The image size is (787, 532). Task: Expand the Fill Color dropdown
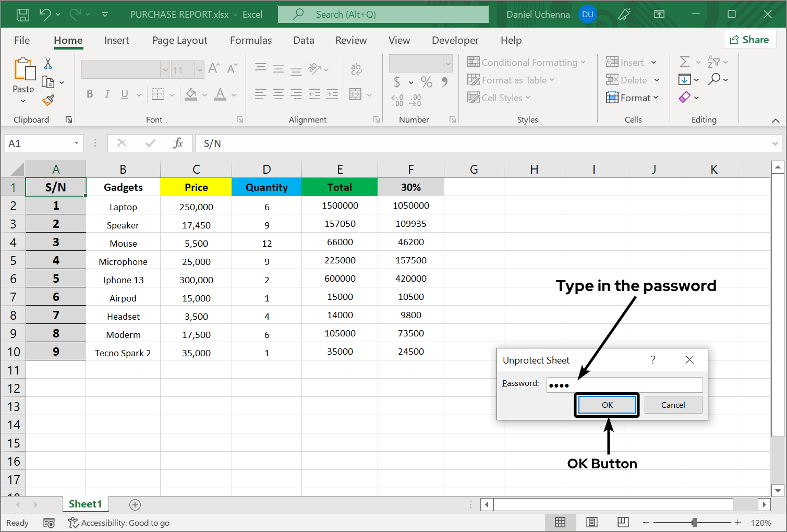pos(203,94)
